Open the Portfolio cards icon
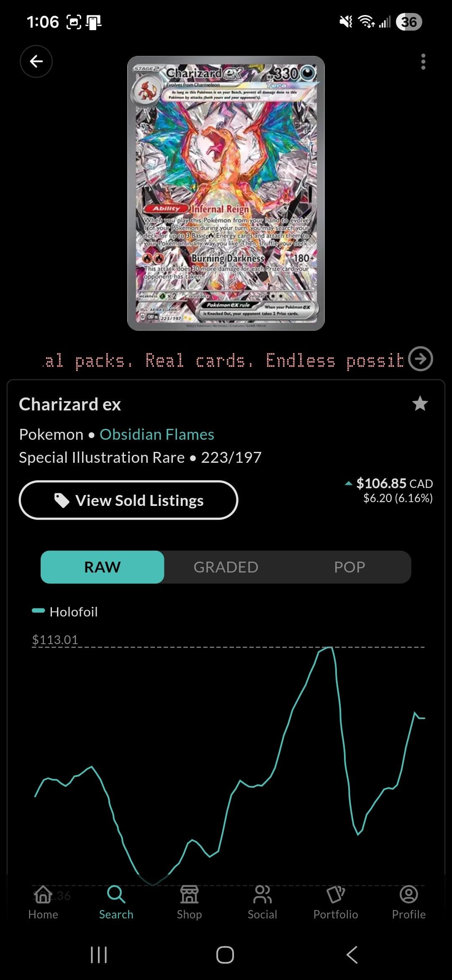The height and width of the screenshot is (980, 452). 336,895
